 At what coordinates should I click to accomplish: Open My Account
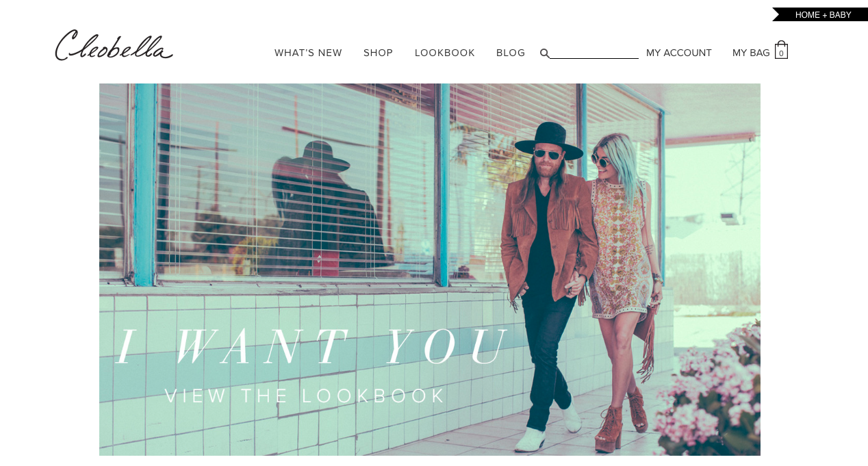pos(679,53)
